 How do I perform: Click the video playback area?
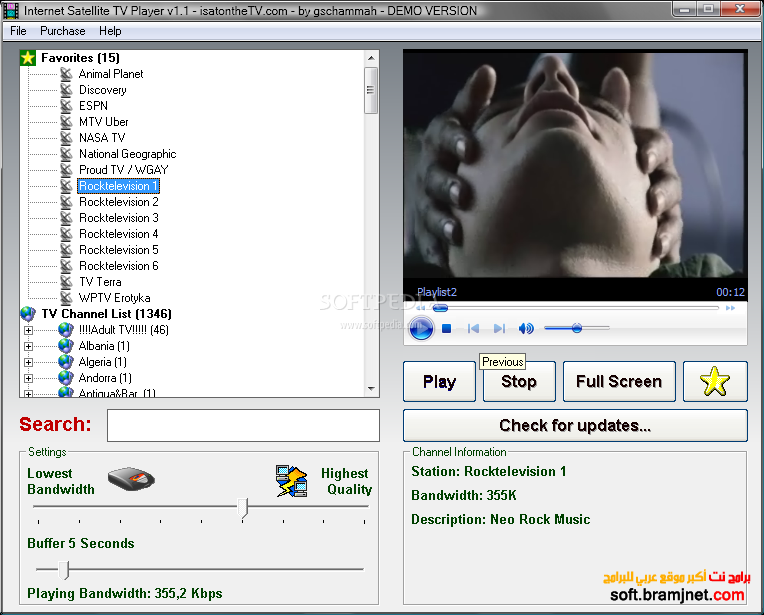tap(575, 164)
